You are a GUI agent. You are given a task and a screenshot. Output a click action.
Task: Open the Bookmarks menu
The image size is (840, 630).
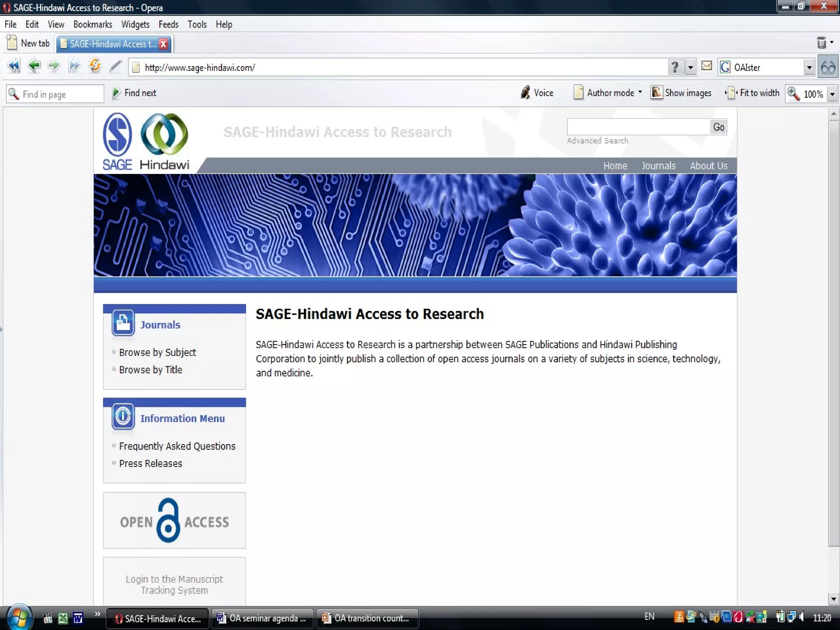tap(93, 25)
